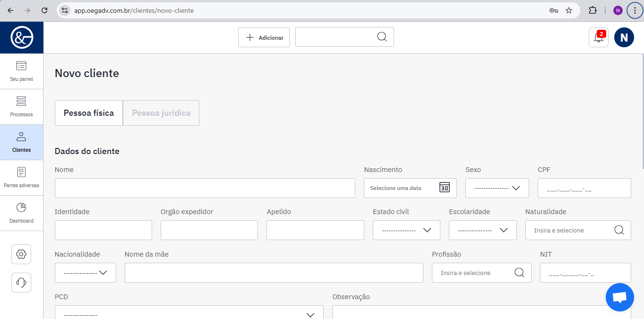Expand the PCD dropdown
Image resolution: width=644 pixels, height=319 pixels.
tap(189, 312)
